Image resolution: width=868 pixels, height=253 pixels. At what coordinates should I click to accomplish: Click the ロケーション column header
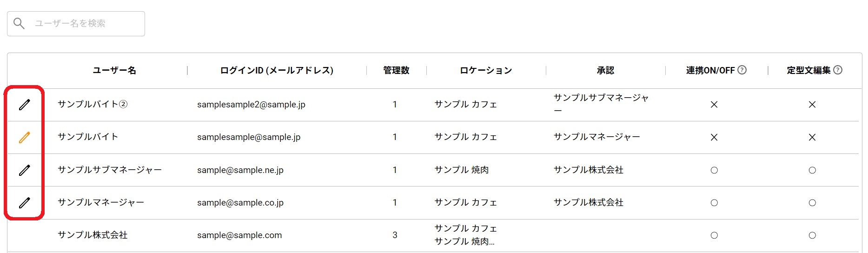(486, 70)
